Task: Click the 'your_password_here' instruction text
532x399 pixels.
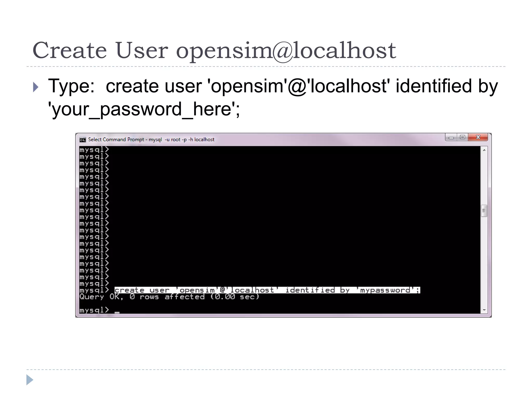Action: point(144,109)
